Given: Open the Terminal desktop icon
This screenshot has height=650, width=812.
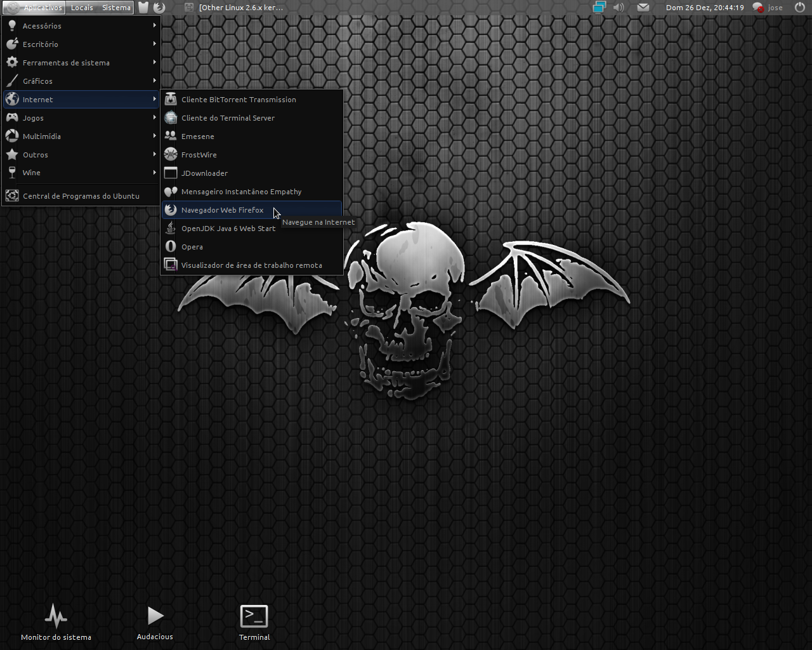Looking at the screenshot, I should 254,623.
